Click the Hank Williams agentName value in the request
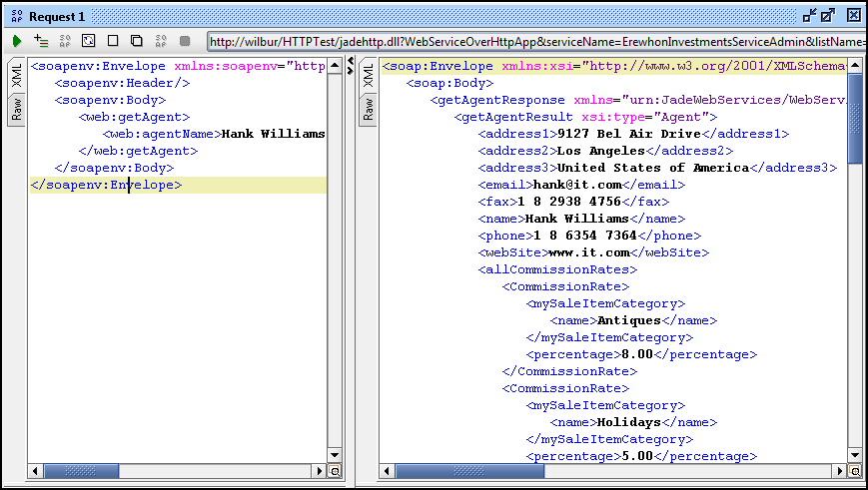868x490 pixels. [x=273, y=134]
